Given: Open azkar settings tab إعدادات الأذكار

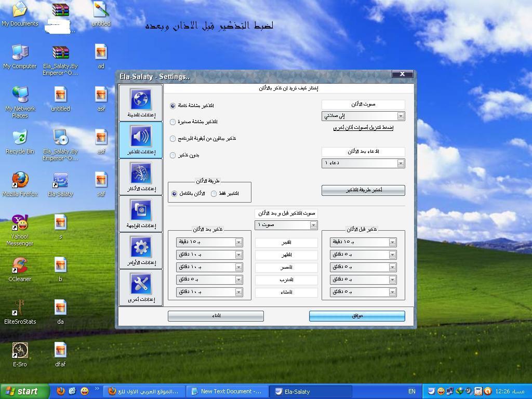Looking at the screenshot, I should click(141, 177).
